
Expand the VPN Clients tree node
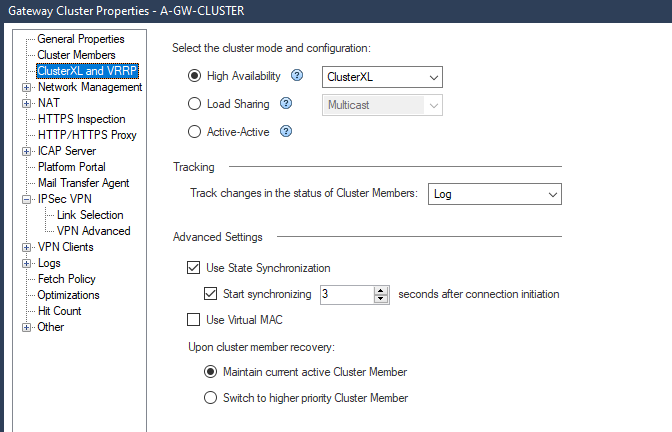coord(26,247)
